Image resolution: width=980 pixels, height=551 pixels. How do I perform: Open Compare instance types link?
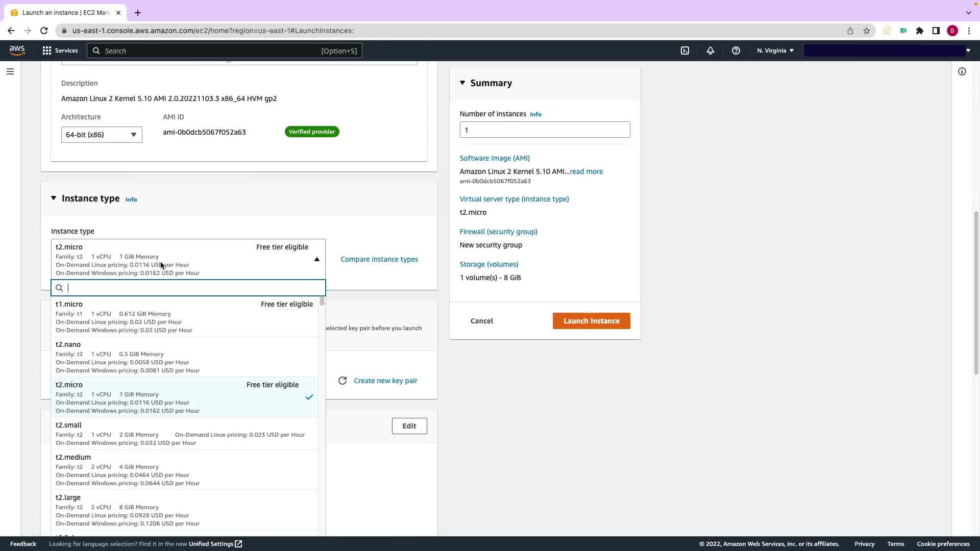[379, 259]
